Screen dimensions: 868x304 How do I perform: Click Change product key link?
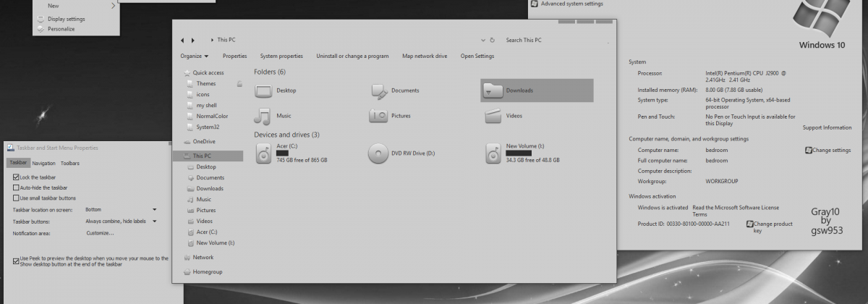(773, 227)
